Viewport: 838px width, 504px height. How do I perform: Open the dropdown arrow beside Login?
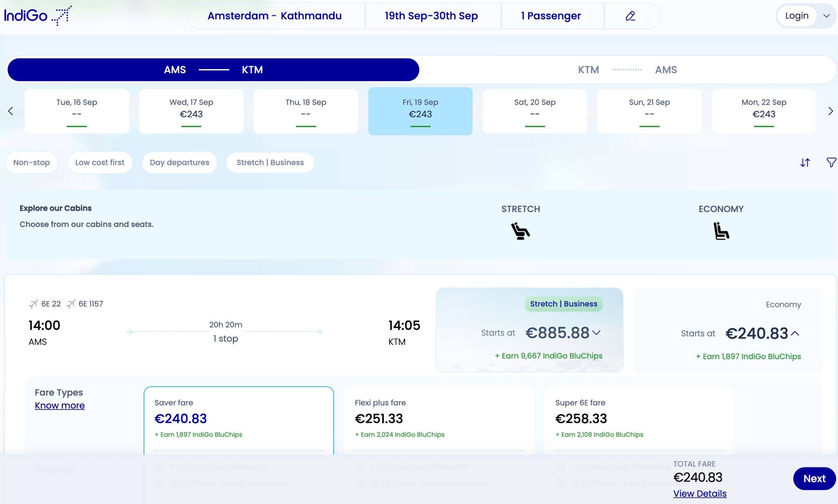point(827,16)
